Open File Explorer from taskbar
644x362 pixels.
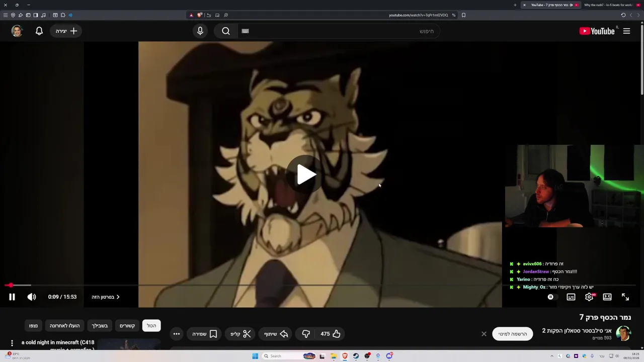pyautogui.click(x=334, y=356)
